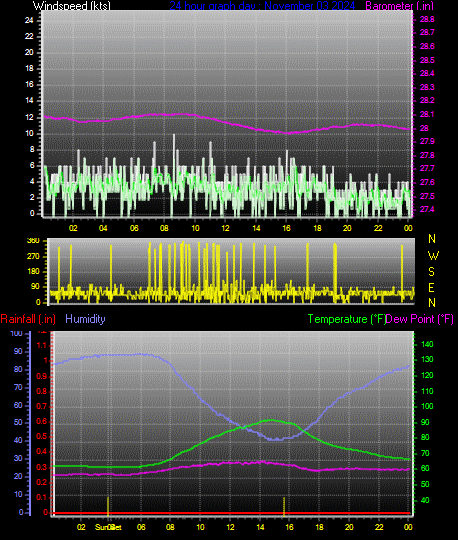Image resolution: width=458 pixels, height=540 pixels.
Task: Click the S compass letter beside direction graph
Action: [x=431, y=272]
